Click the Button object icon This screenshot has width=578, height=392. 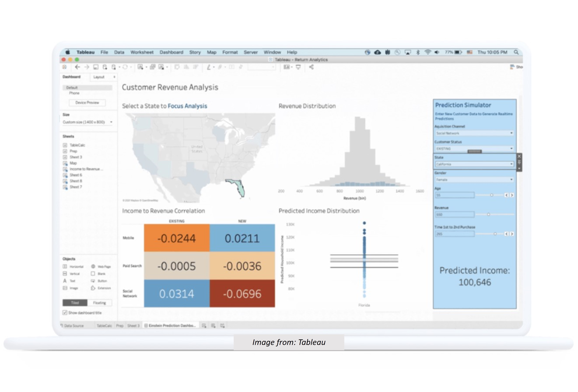pyautogui.click(x=93, y=281)
